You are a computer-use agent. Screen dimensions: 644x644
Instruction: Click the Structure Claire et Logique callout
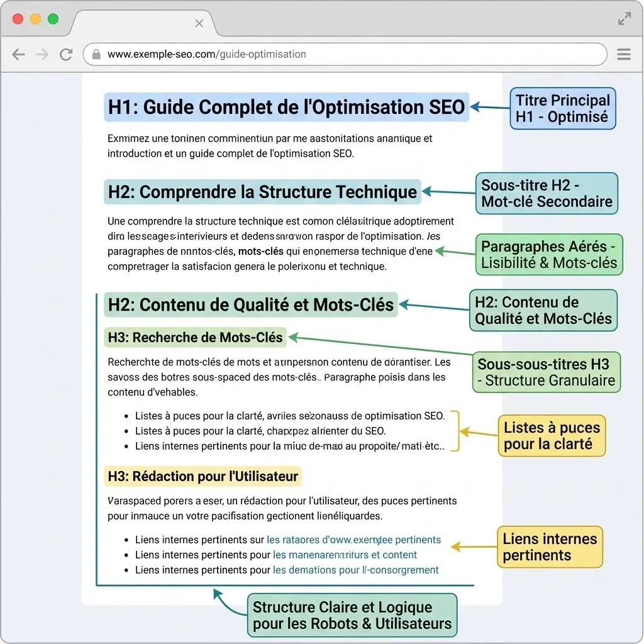[352, 616]
